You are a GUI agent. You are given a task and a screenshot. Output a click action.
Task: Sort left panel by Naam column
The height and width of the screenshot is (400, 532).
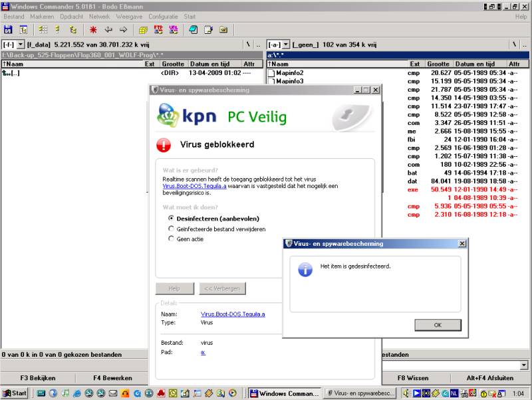click(x=72, y=64)
